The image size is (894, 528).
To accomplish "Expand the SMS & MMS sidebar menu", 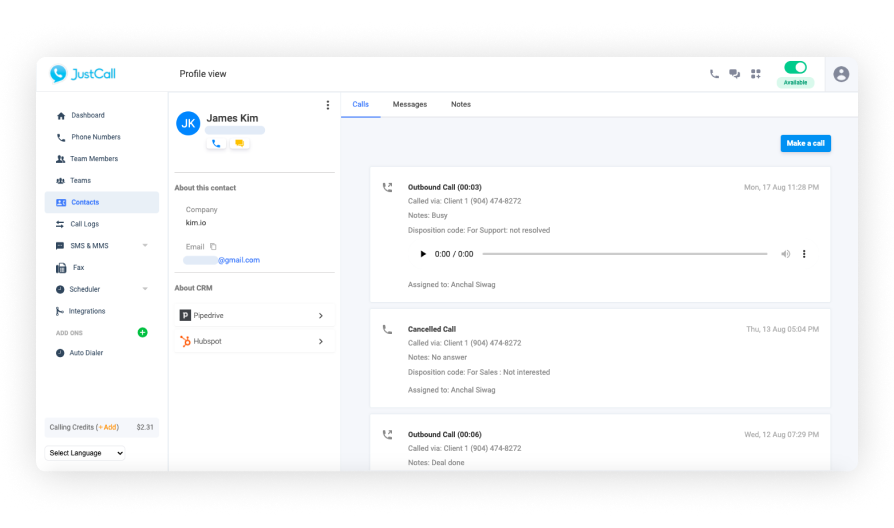I will coord(144,246).
